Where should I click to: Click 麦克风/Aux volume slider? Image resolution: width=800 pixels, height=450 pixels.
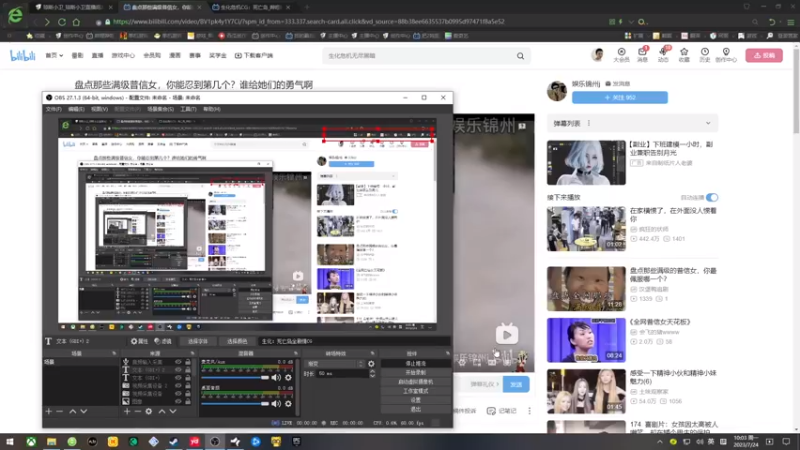[x=235, y=378]
